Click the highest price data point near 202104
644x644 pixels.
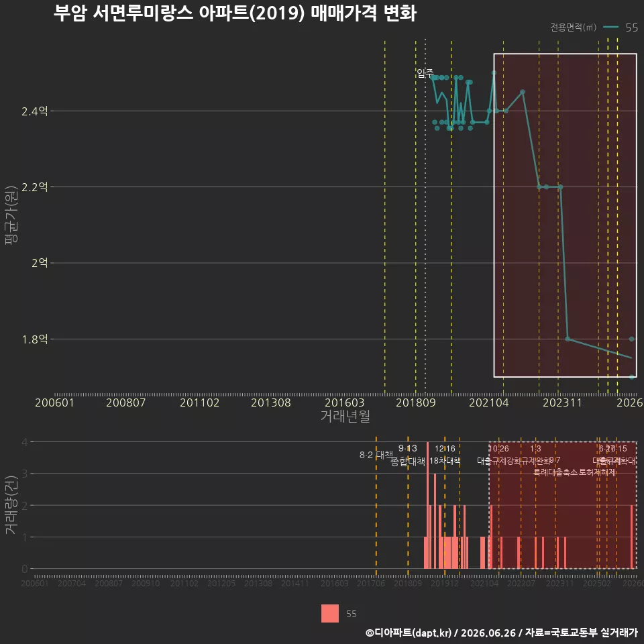pyautogui.click(x=494, y=72)
